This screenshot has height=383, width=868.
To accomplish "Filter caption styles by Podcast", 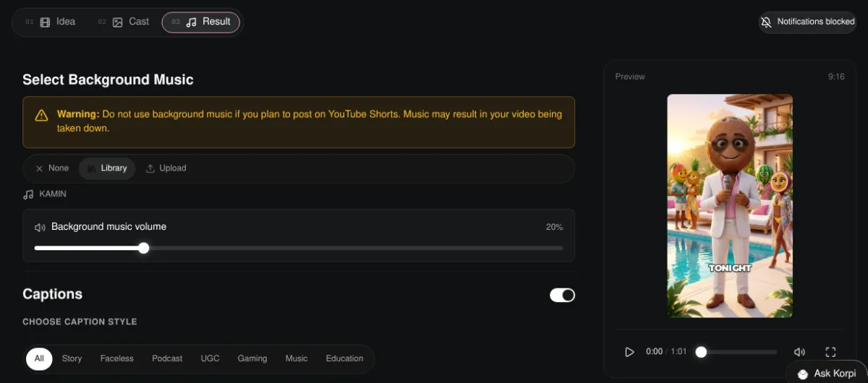I will click(167, 358).
